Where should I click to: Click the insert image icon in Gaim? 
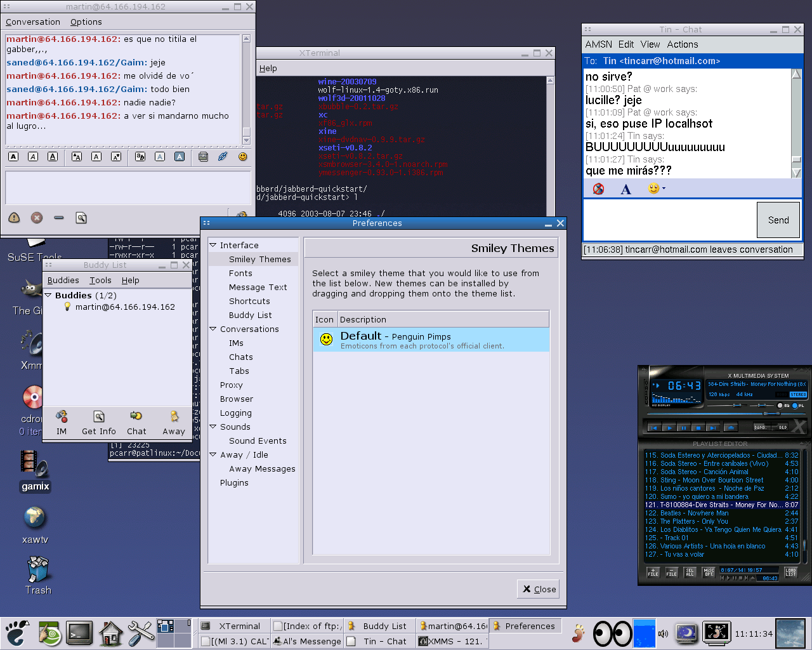coord(203,157)
